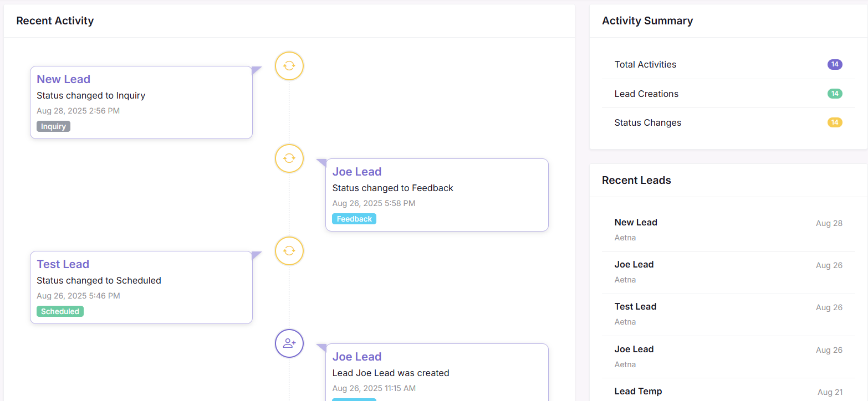
Task: Open Joe Lead from the lead created card
Action: coord(357,357)
